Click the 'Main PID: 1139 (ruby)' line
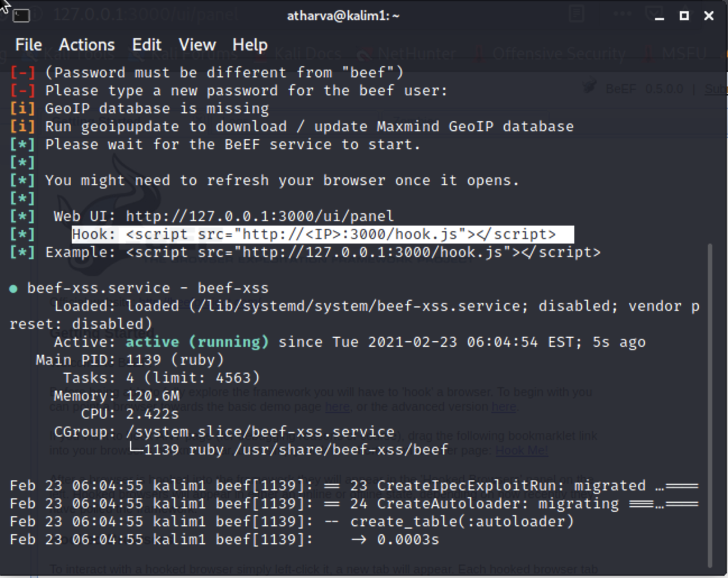 coord(130,360)
